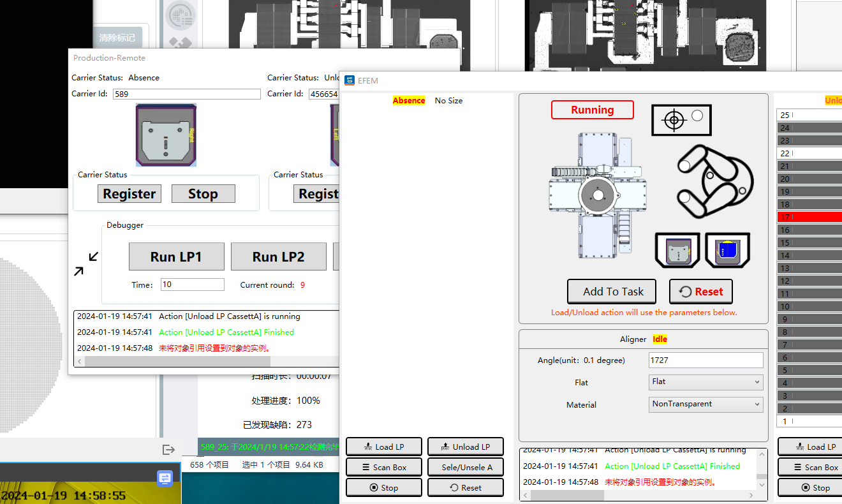Viewport: 842px width, 504px height.
Task: Click carrier cassette image in Production-Remote window
Action: point(166,135)
